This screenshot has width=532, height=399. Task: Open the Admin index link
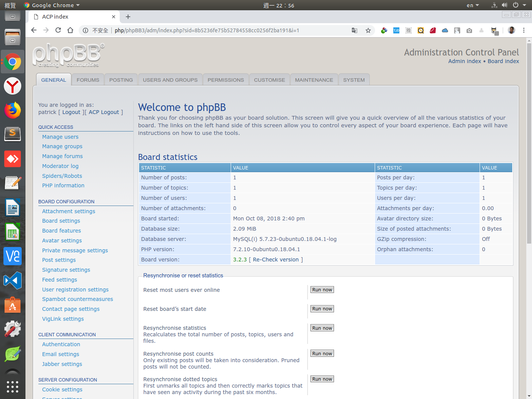pyautogui.click(x=465, y=61)
